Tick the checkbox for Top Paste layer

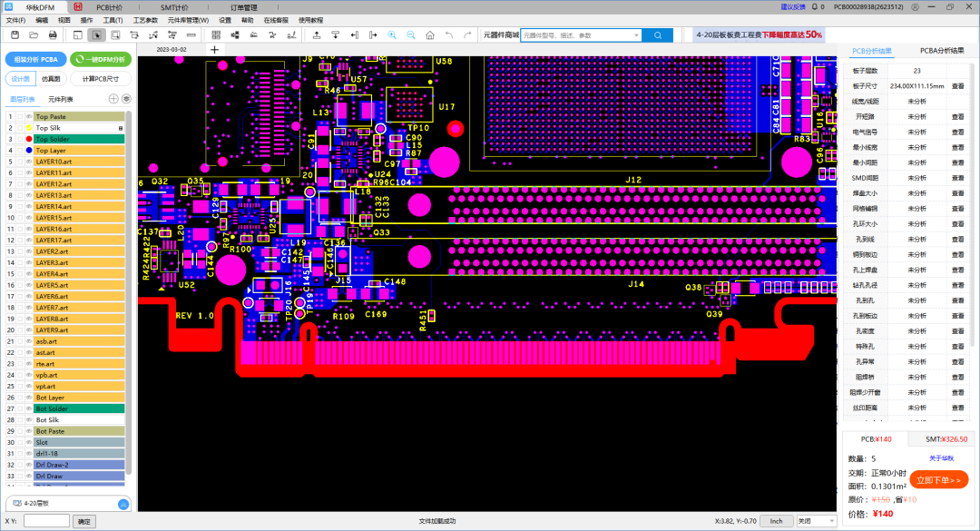[20, 117]
